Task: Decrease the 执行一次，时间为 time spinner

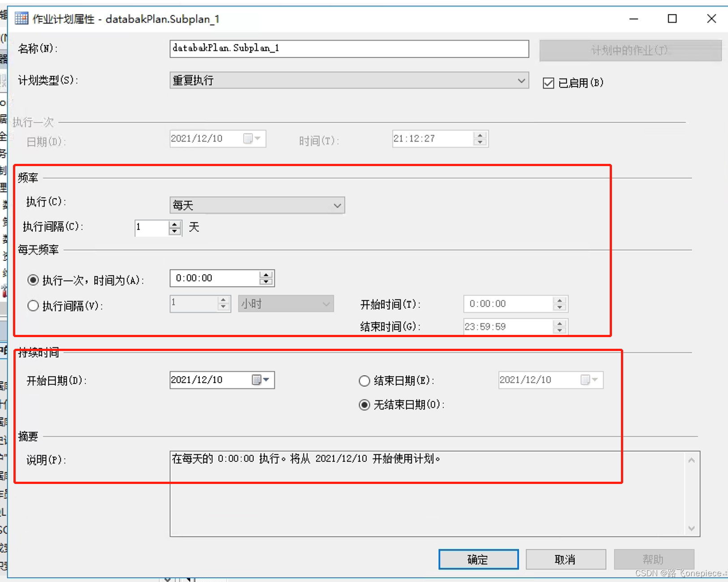Action: click(266, 282)
